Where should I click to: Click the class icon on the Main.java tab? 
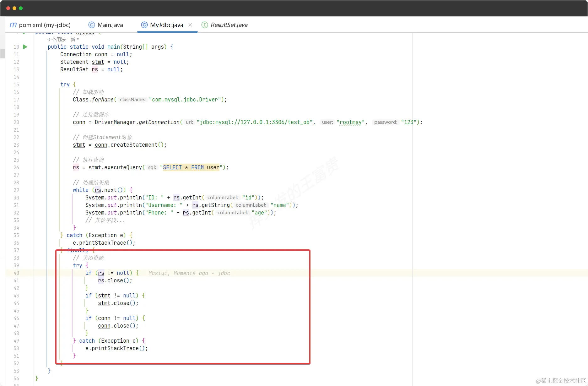pos(92,25)
